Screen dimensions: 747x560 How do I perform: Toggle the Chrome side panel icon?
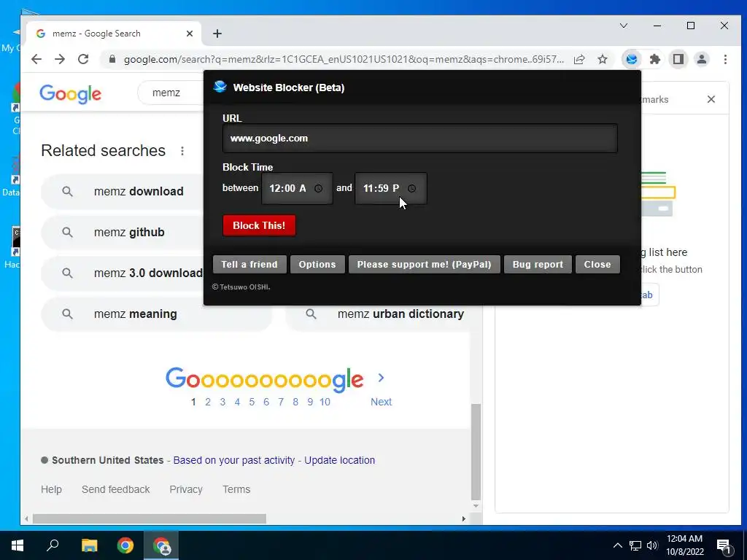pos(678,59)
